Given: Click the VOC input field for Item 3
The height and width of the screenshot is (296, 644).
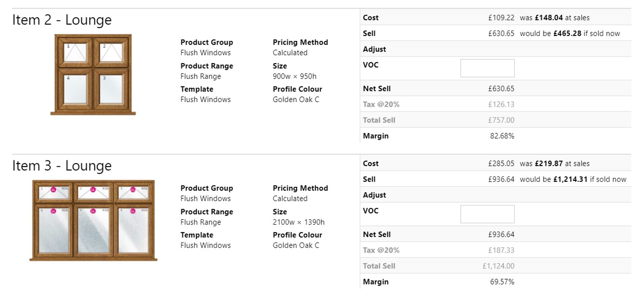Looking at the screenshot, I should [487, 214].
